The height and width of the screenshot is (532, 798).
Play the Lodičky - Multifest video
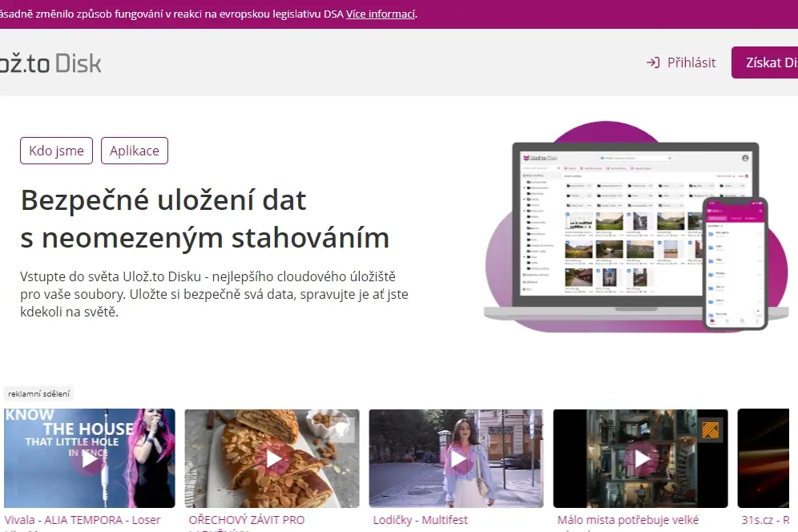pos(457,459)
